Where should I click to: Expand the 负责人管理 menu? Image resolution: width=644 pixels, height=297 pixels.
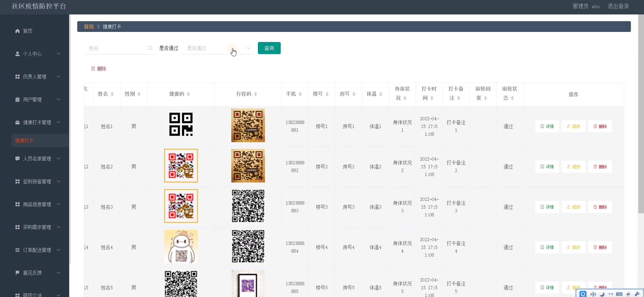pyautogui.click(x=58, y=77)
